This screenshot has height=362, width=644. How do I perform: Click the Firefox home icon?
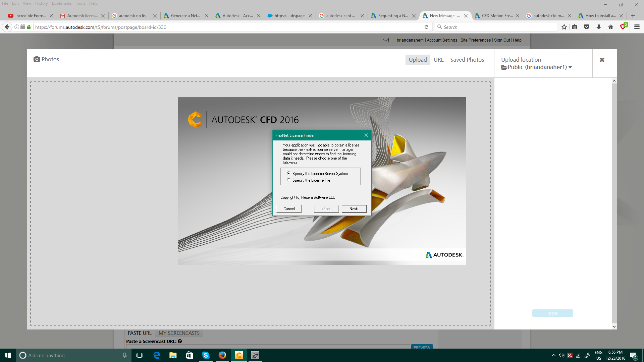(611, 27)
